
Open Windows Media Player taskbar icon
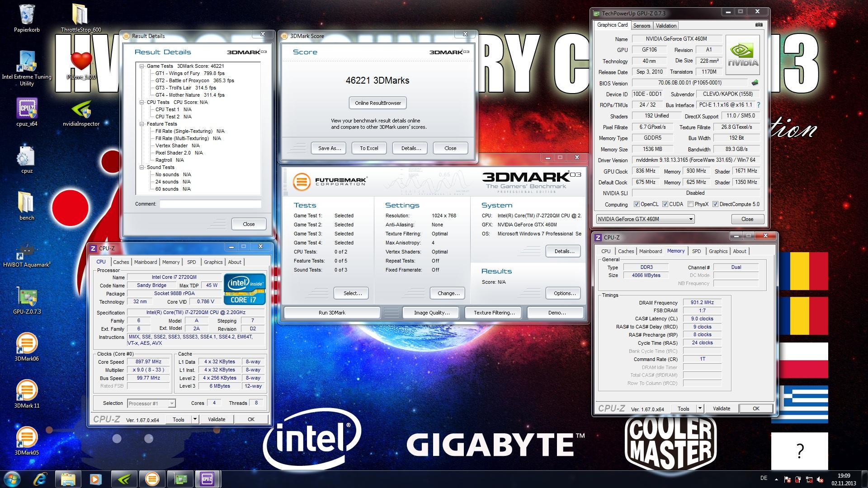[x=96, y=479]
